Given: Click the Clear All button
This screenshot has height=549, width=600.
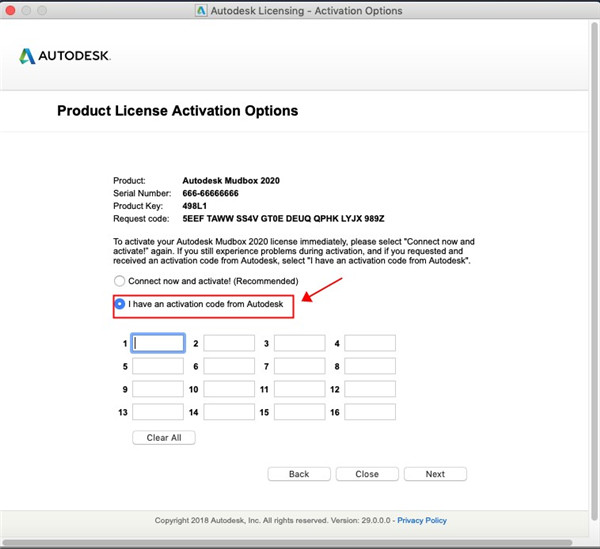Looking at the screenshot, I should point(164,438).
